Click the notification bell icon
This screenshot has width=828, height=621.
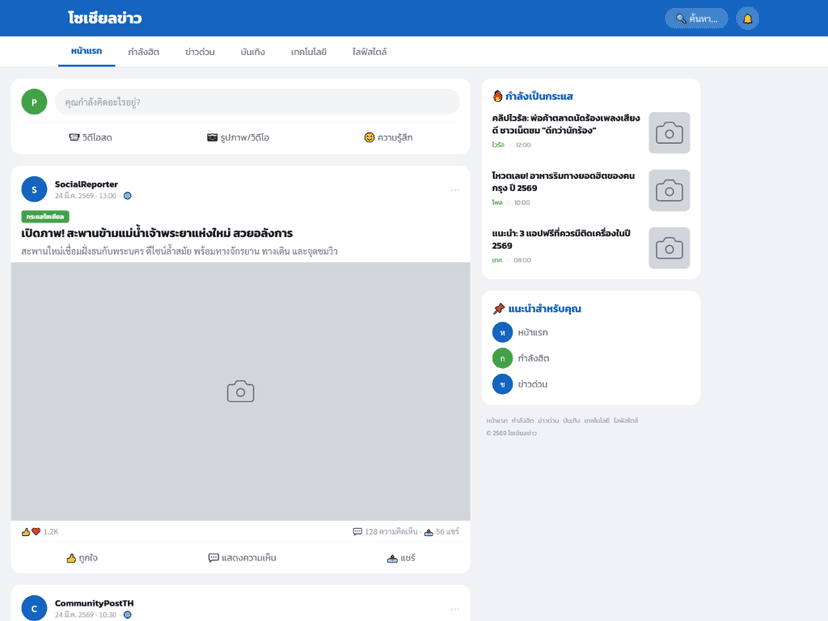(747, 18)
